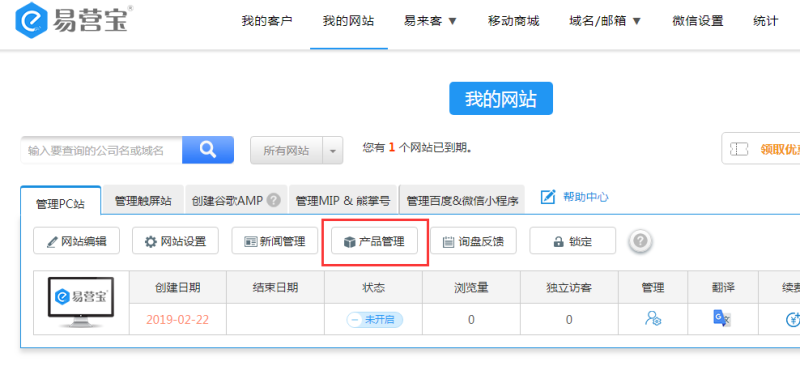The image size is (800, 366).
Task: Click the 产品管理 button
Action: tap(374, 241)
